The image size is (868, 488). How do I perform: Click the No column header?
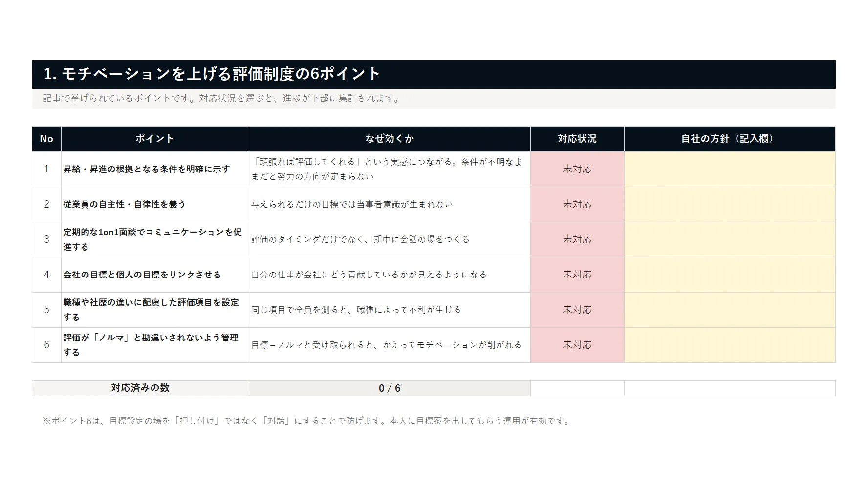[x=46, y=139]
